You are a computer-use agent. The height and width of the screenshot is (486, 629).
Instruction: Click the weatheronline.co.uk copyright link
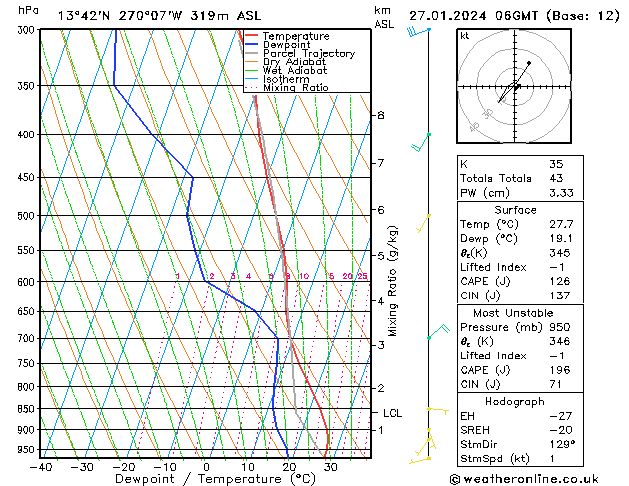[x=524, y=479]
